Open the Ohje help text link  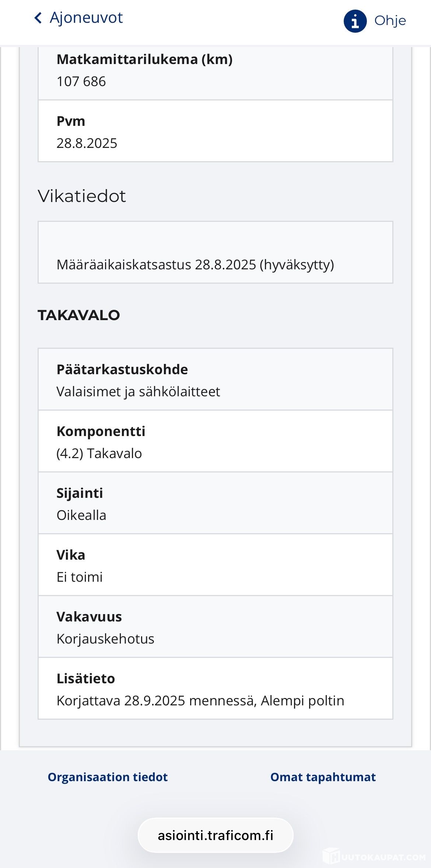390,21
